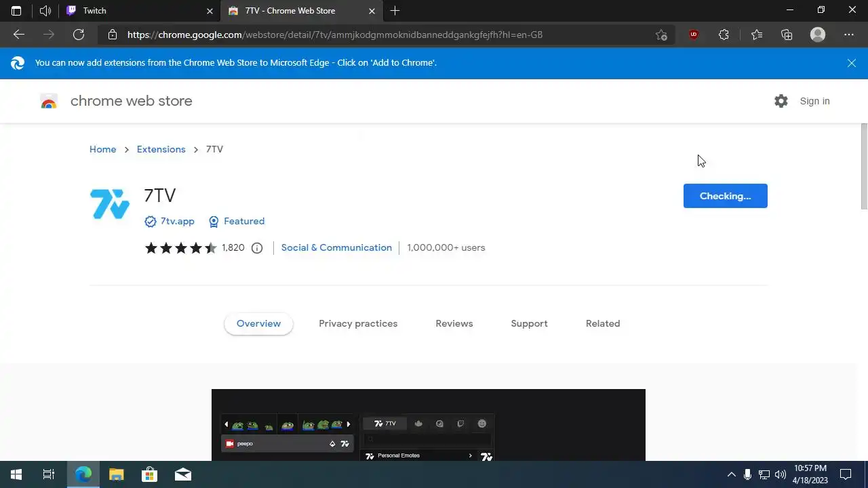Screen dimensions: 868x488
Task: Switch to Privacy practices tab
Action: click(x=358, y=323)
